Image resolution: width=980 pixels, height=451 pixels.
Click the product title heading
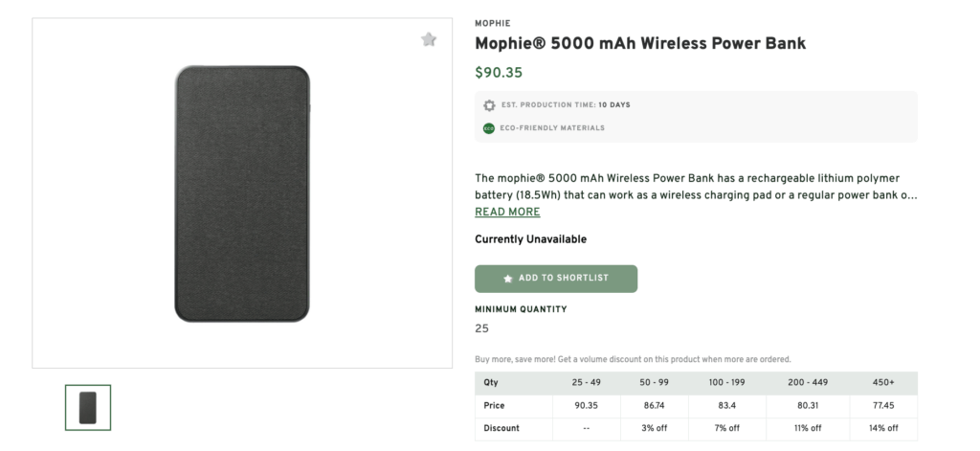(x=640, y=43)
